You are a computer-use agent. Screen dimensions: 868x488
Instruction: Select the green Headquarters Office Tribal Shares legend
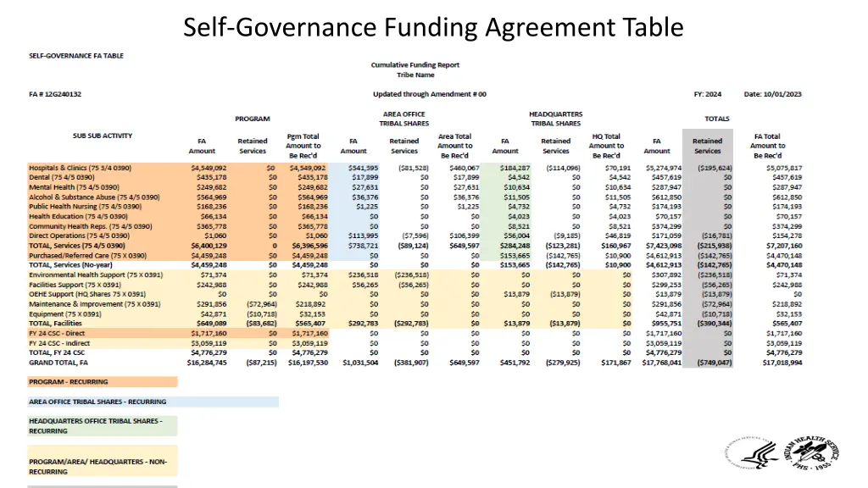pyautogui.click(x=103, y=426)
